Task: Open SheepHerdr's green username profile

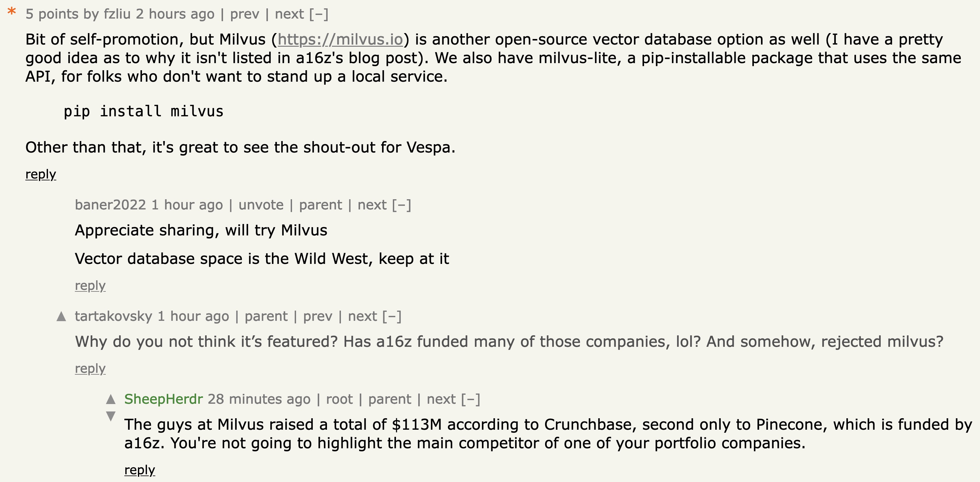Action: click(x=164, y=399)
